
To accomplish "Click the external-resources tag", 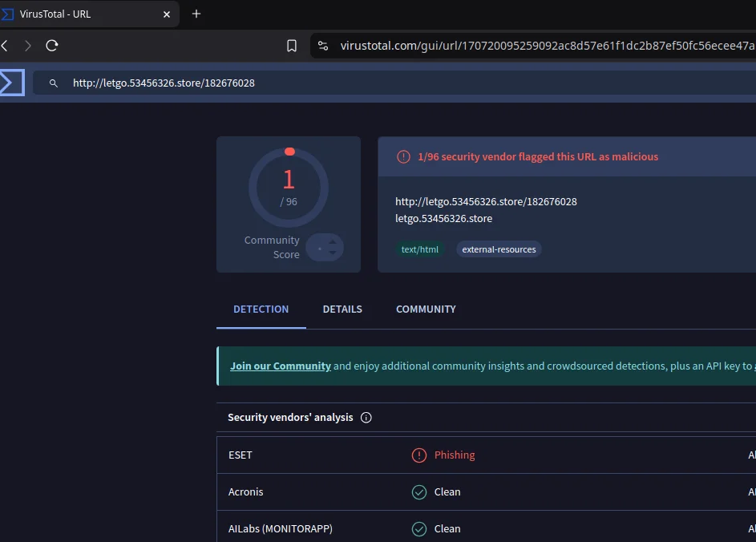I will point(499,249).
